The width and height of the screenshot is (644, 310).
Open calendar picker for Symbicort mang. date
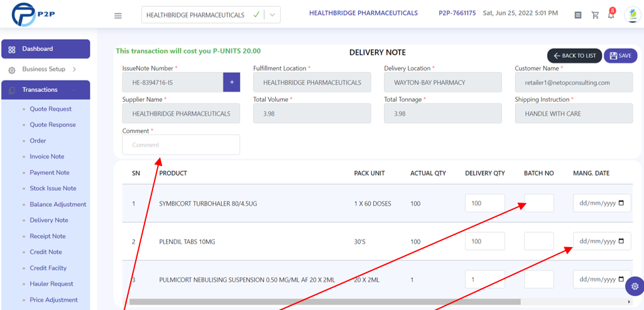621,203
